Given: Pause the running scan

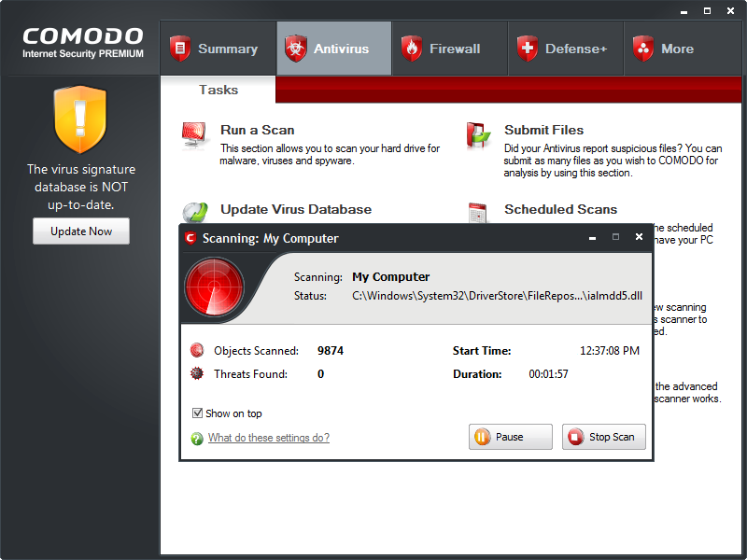Looking at the screenshot, I should click(511, 437).
